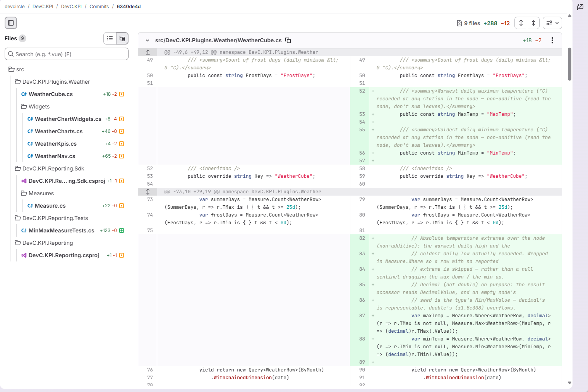Switch to tree file view
Image resolution: width=588 pixels, height=392 pixels.
point(122,38)
